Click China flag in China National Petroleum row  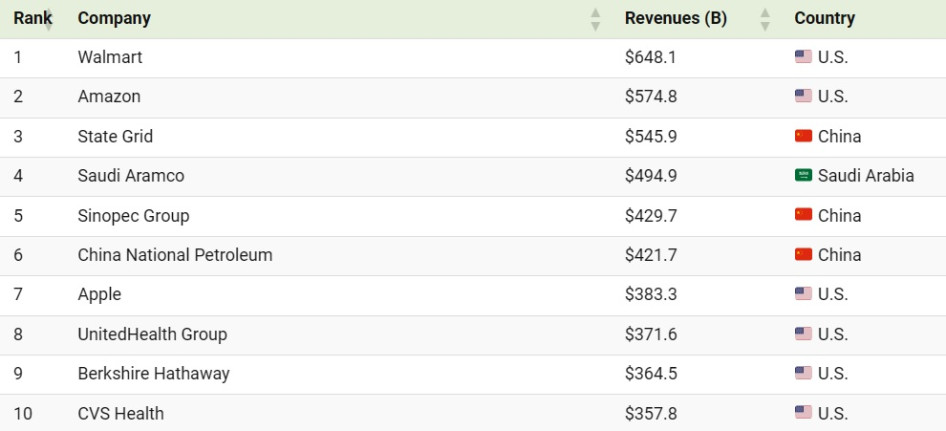[x=803, y=255]
